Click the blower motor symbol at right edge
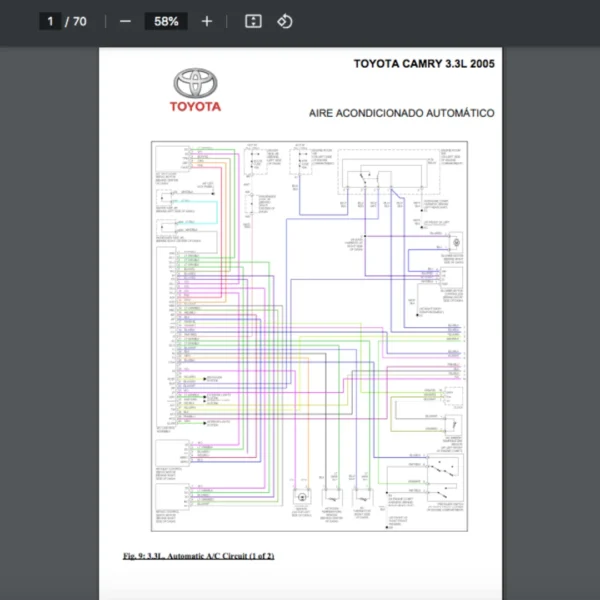 click(455, 243)
